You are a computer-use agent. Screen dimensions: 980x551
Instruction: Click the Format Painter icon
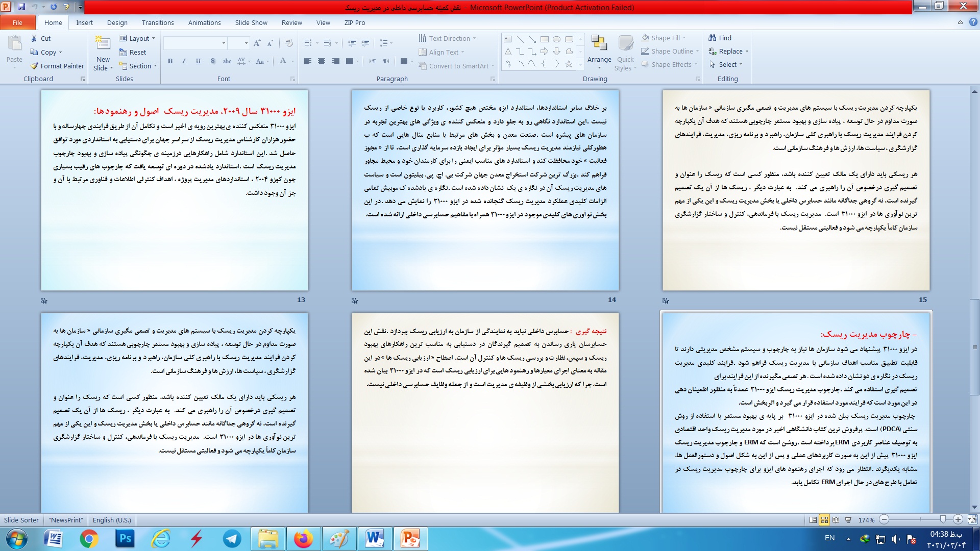[35, 66]
